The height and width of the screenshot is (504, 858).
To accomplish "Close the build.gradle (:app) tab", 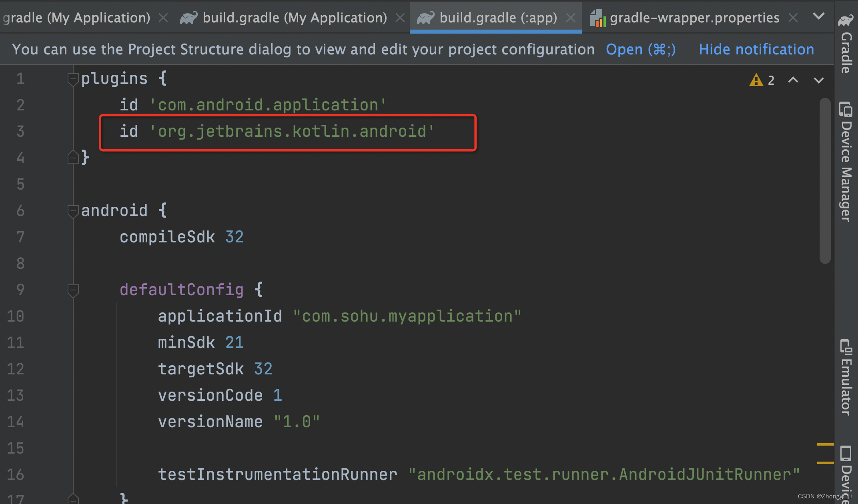I will [571, 18].
